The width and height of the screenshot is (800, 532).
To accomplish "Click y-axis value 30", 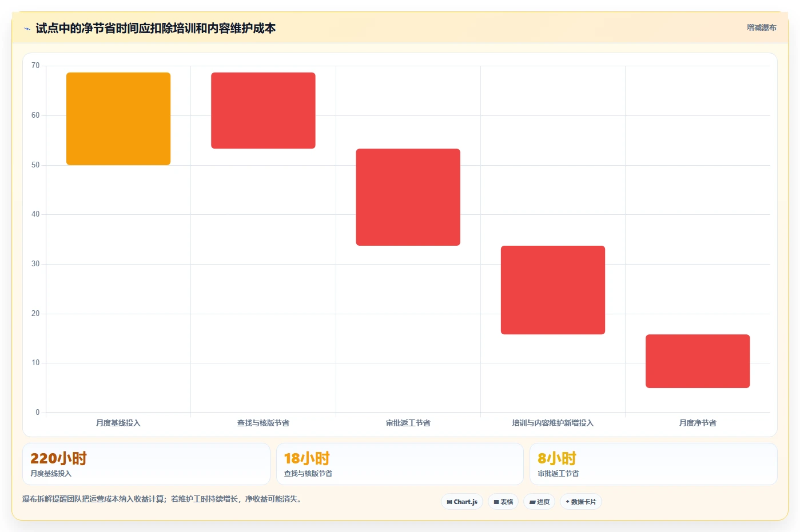I will pos(35,264).
